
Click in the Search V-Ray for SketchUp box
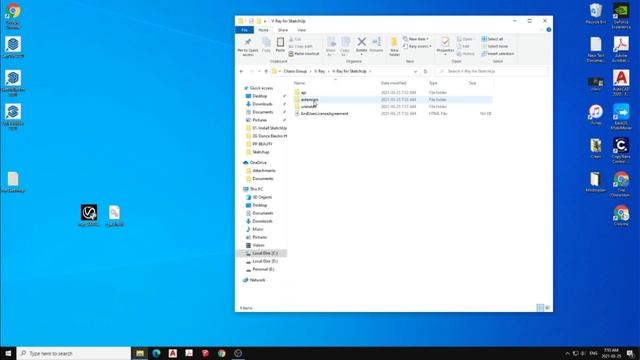(x=491, y=71)
